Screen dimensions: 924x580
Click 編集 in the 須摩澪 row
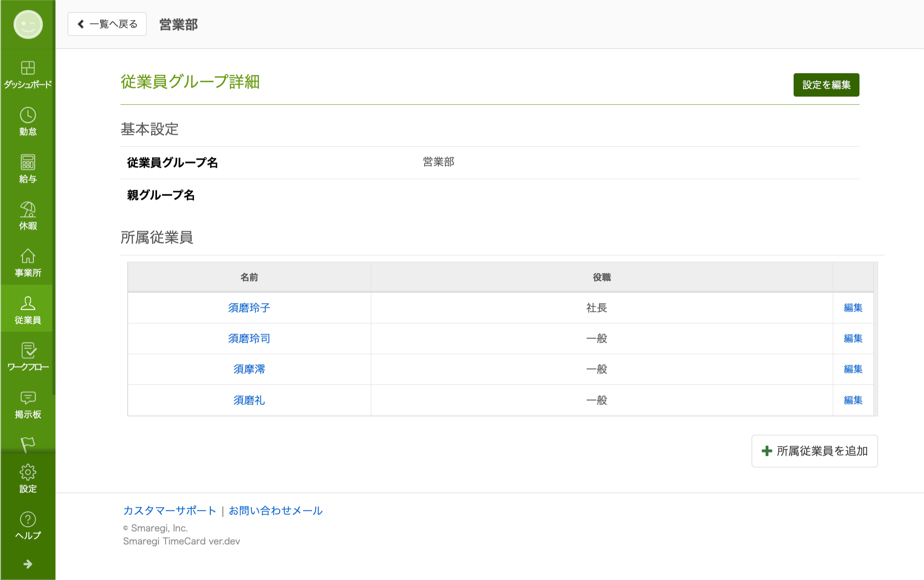[x=853, y=369]
